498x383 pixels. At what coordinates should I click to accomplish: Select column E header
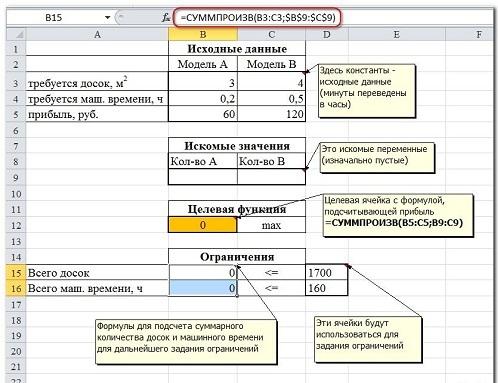click(x=396, y=34)
